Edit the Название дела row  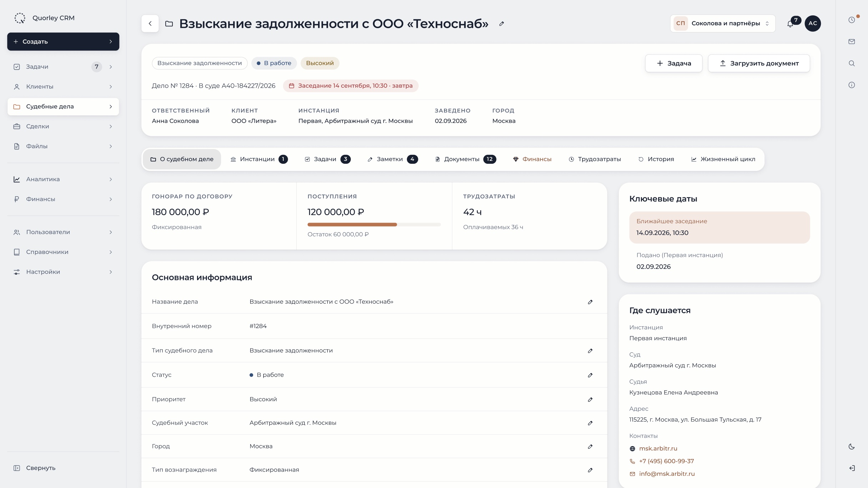[590, 302]
